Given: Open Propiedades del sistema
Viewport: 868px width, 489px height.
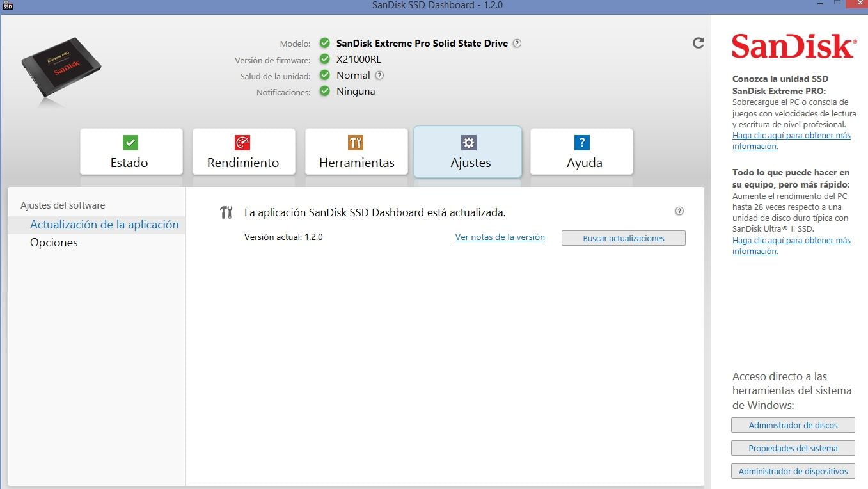Looking at the screenshot, I should (x=793, y=448).
